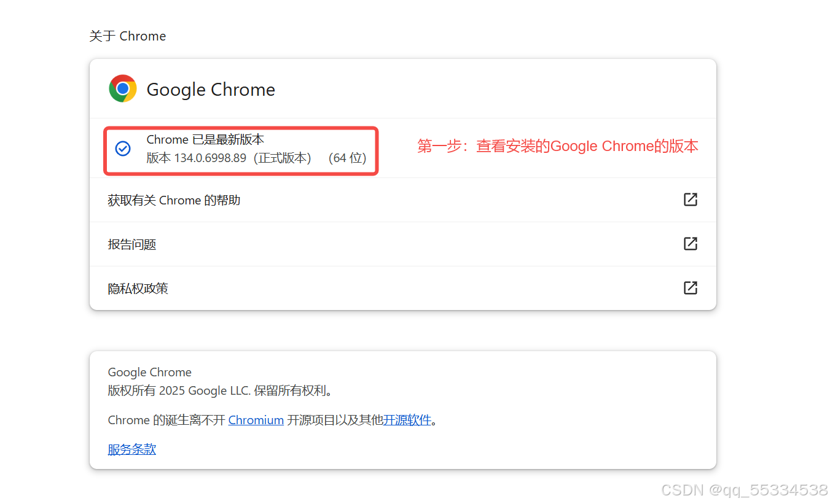Click Google Chrome text in the copyright card
Image resolution: width=830 pixels, height=504 pixels.
click(x=149, y=372)
